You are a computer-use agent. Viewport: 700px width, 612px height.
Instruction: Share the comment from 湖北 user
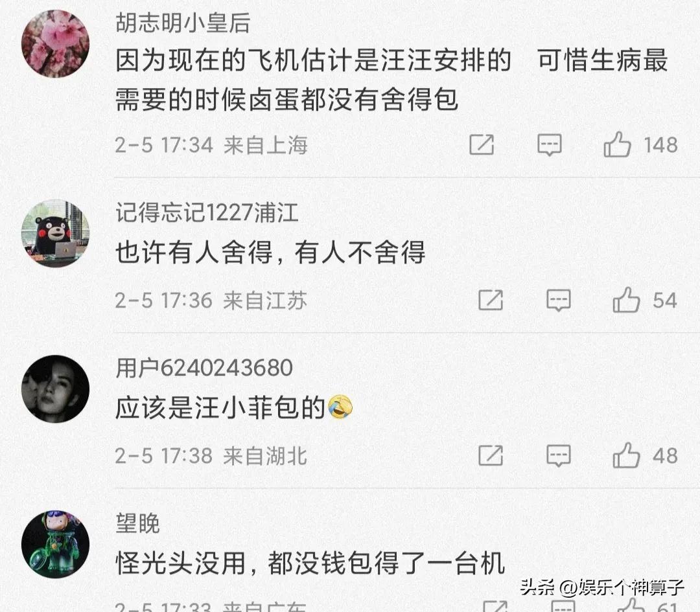click(491, 455)
